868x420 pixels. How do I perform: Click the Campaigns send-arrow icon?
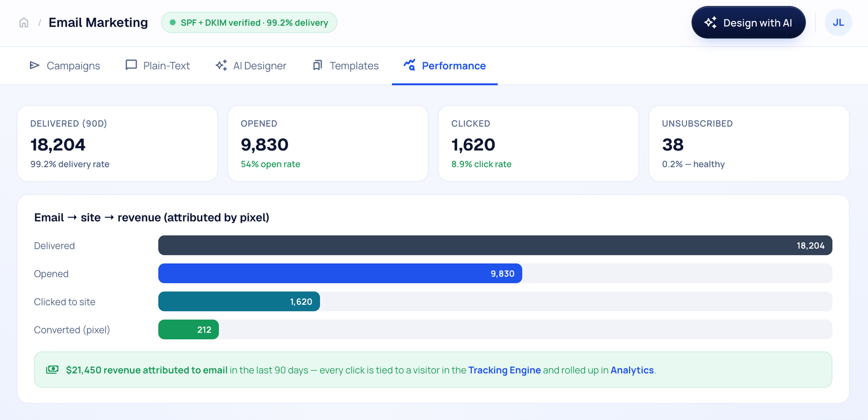[34, 66]
